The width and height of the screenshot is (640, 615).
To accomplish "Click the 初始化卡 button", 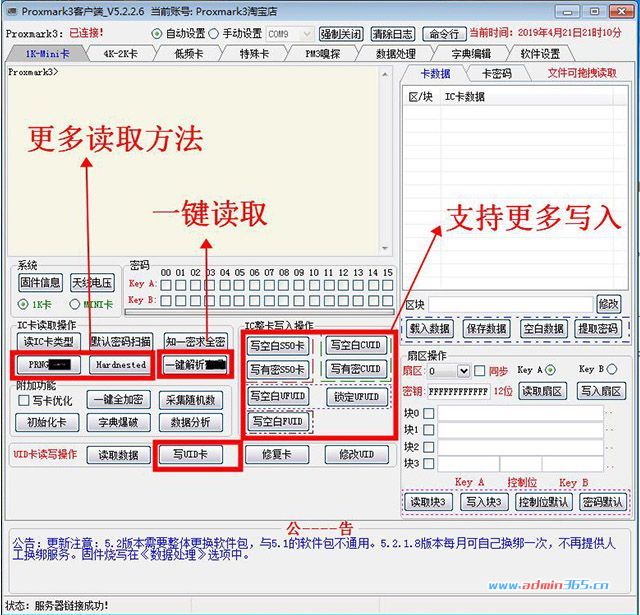I will 47,422.
